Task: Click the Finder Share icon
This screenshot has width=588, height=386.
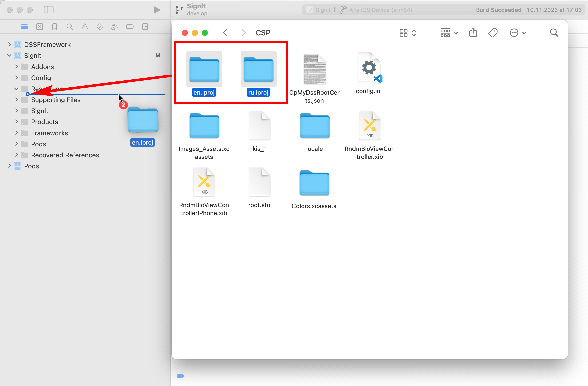Action: [x=473, y=33]
